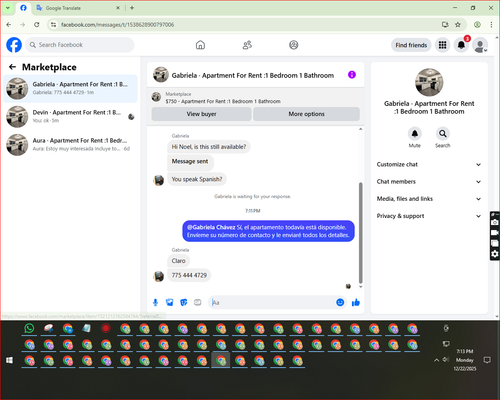Open the Friends icon in top navigation
The height and width of the screenshot is (400, 500).
pyautogui.click(x=247, y=45)
